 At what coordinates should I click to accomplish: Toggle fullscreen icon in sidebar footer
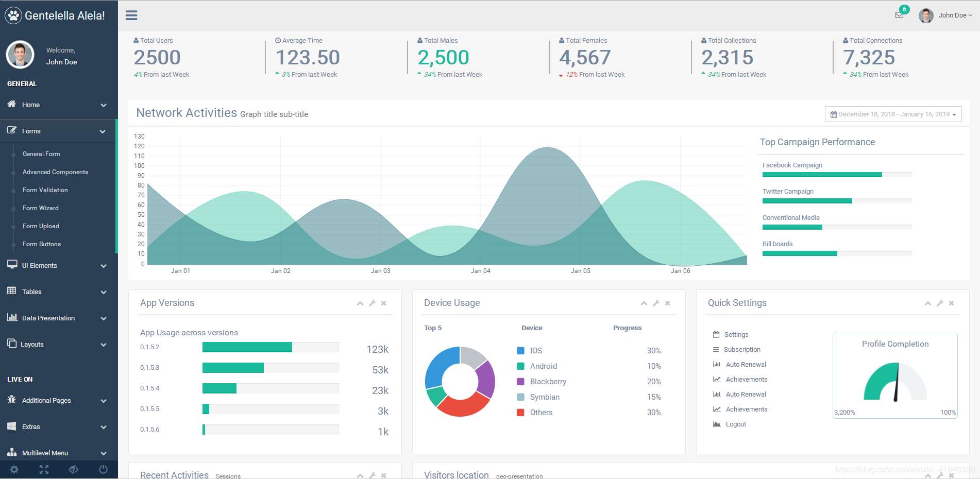click(x=44, y=469)
